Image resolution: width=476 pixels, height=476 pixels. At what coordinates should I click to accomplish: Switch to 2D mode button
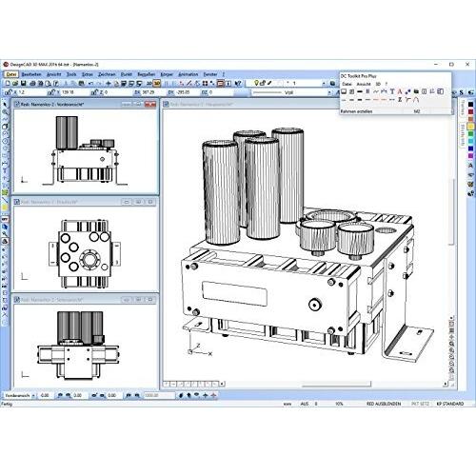coord(149,84)
